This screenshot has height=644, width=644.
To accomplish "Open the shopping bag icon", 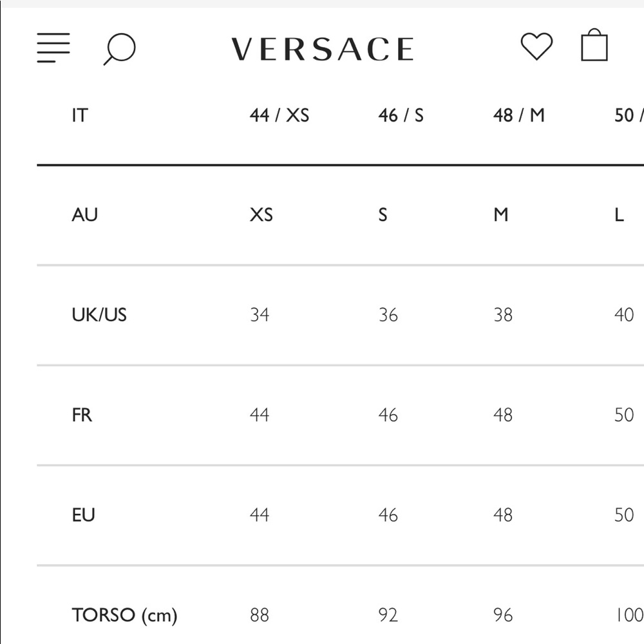I will tap(594, 45).
